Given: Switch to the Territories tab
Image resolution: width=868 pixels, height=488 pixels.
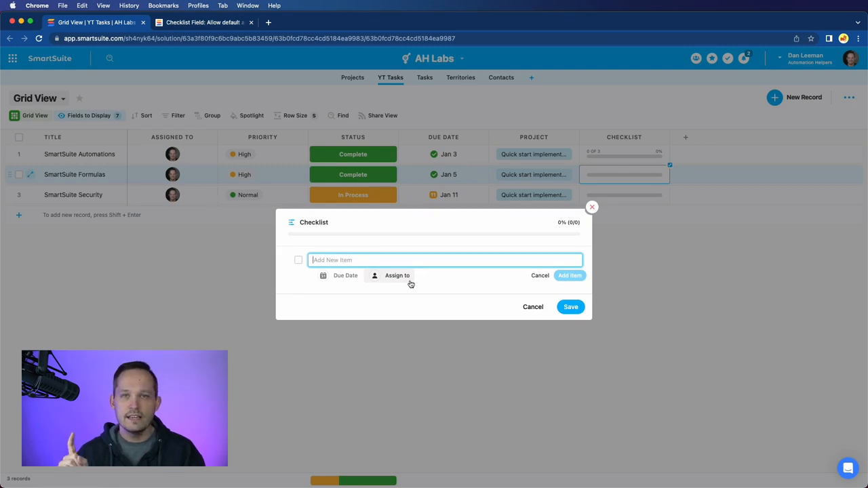Looking at the screenshot, I should click(x=460, y=77).
